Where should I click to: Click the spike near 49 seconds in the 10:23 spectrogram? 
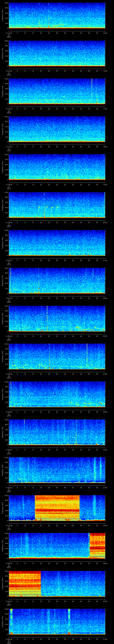87,355
